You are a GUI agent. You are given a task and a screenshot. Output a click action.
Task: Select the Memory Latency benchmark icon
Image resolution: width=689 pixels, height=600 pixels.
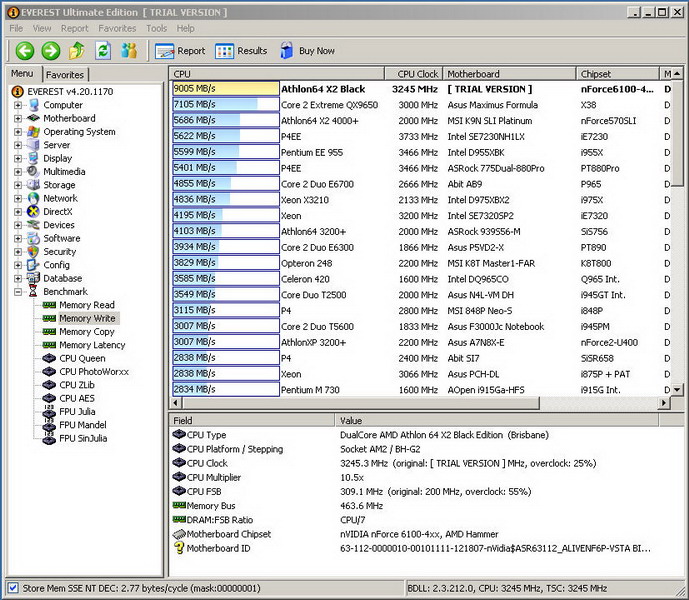coord(49,345)
